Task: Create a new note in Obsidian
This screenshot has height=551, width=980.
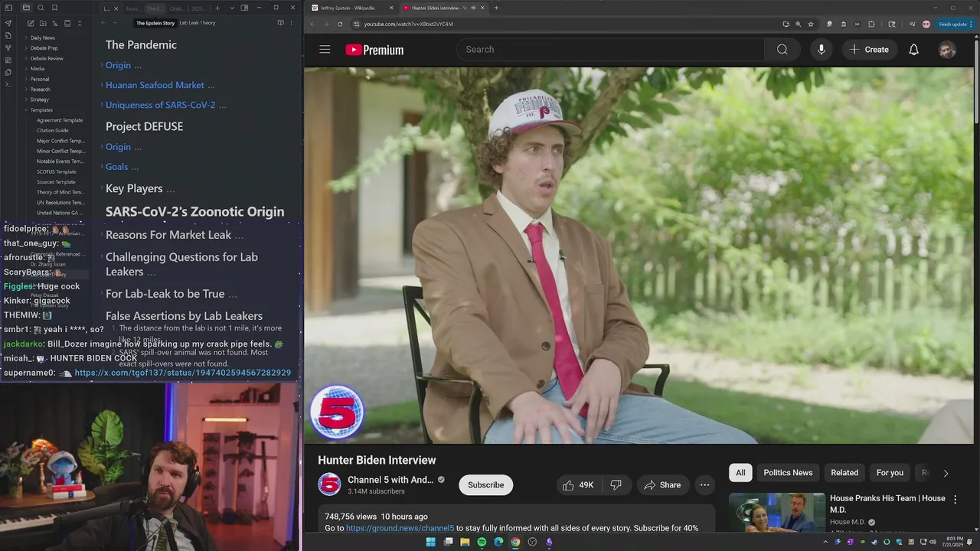Action: coord(30,24)
